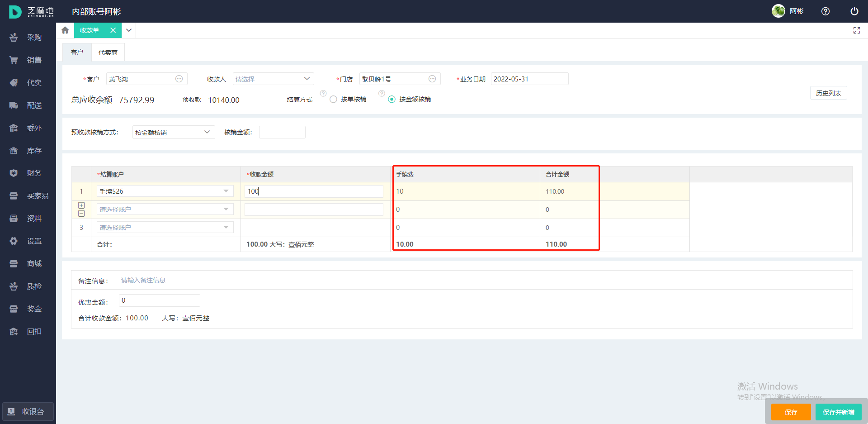This screenshot has width=868, height=424.
Task: Open the store picker icon beside 黎贝岭1号
Action: click(x=432, y=79)
